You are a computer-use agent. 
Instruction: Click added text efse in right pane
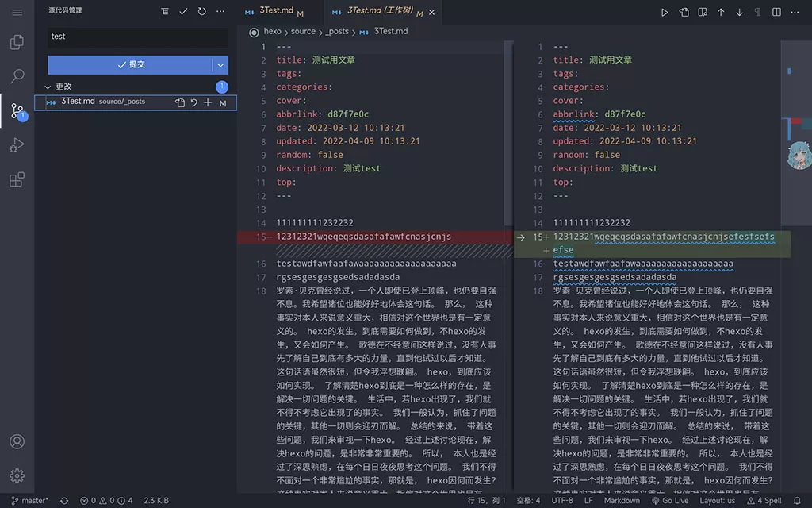coord(563,250)
